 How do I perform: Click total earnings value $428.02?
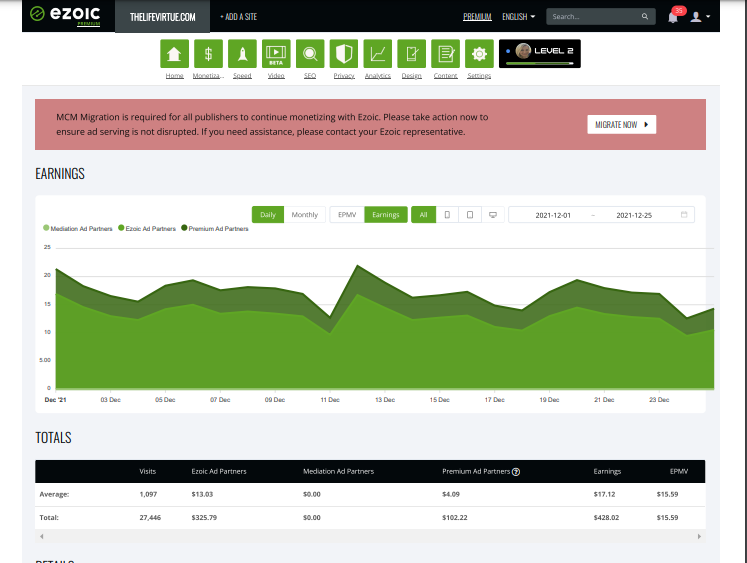pyautogui.click(x=606, y=518)
